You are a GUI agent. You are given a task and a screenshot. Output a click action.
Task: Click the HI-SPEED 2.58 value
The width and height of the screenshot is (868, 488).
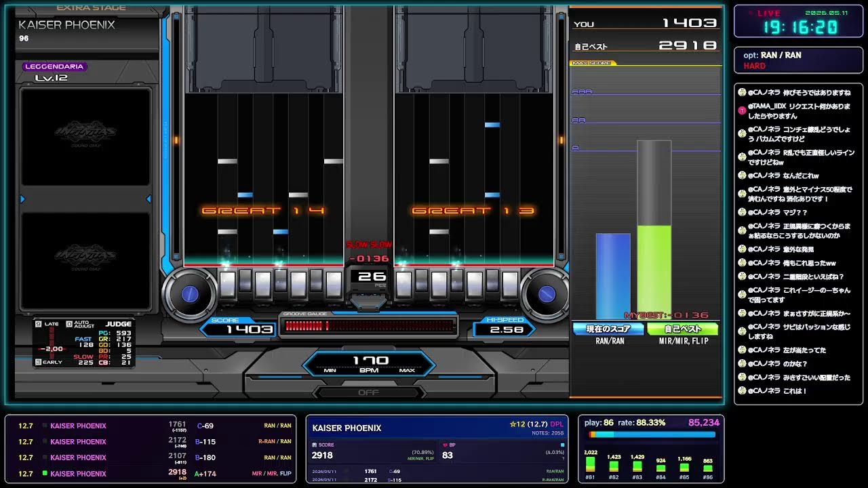[506, 329]
